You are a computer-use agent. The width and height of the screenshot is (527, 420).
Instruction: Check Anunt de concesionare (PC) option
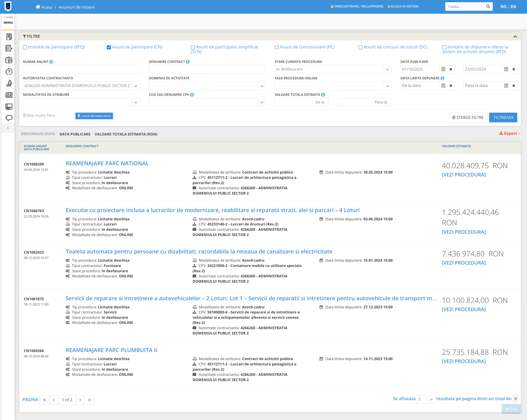coord(276,47)
